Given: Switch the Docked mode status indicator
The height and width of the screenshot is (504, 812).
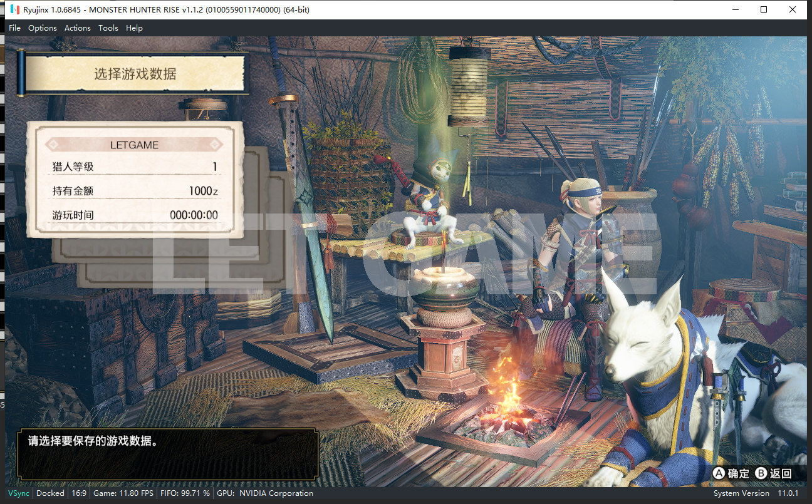Looking at the screenshot, I should pyautogui.click(x=50, y=493).
